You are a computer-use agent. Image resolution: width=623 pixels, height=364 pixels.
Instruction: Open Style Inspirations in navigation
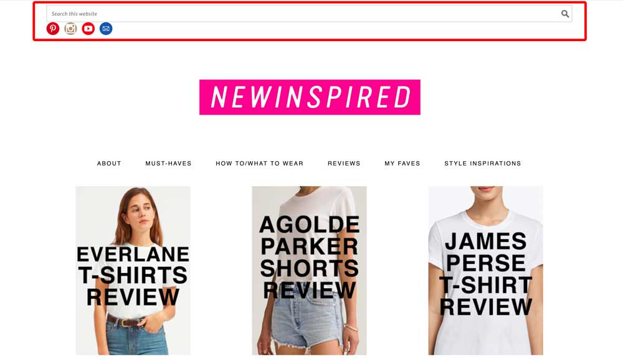point(483,164)
